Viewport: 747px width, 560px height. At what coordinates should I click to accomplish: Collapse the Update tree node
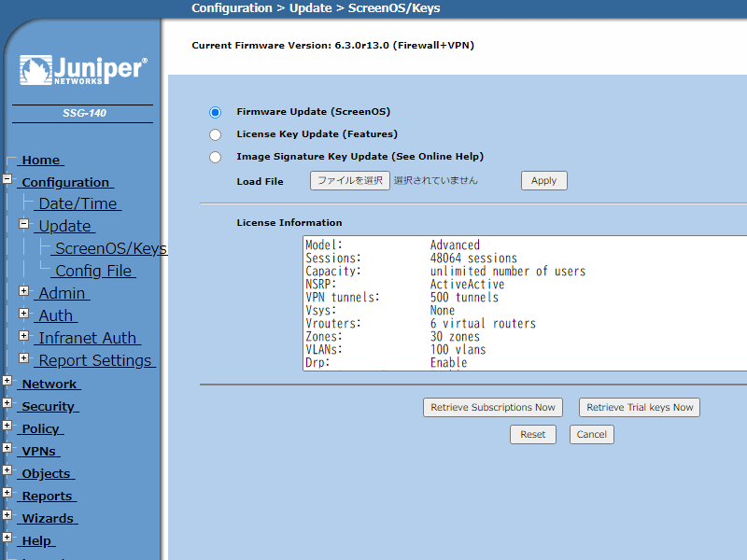[x=24, y=223]
